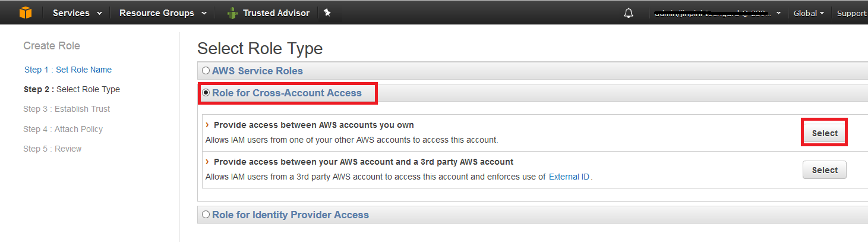Screen dimensions: 868x242
Task: Select AWS Service Roles radio button
Action: 206,71
